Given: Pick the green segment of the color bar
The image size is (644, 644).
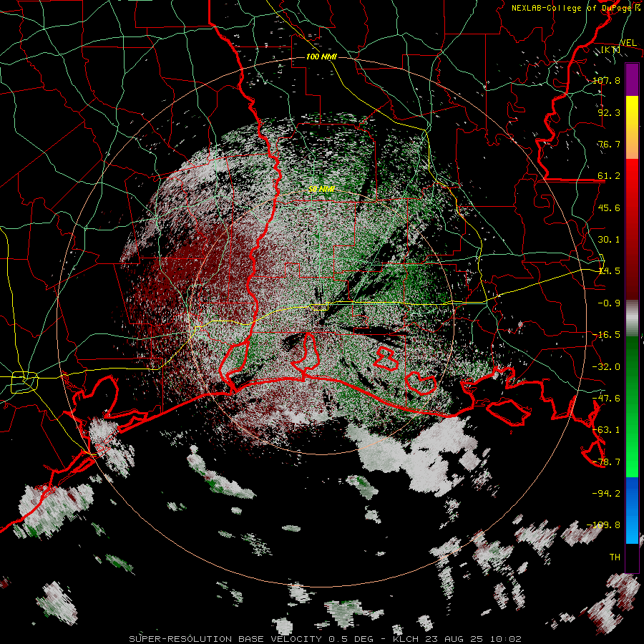Looking at the screenshot, I should [x=632, y=406].
